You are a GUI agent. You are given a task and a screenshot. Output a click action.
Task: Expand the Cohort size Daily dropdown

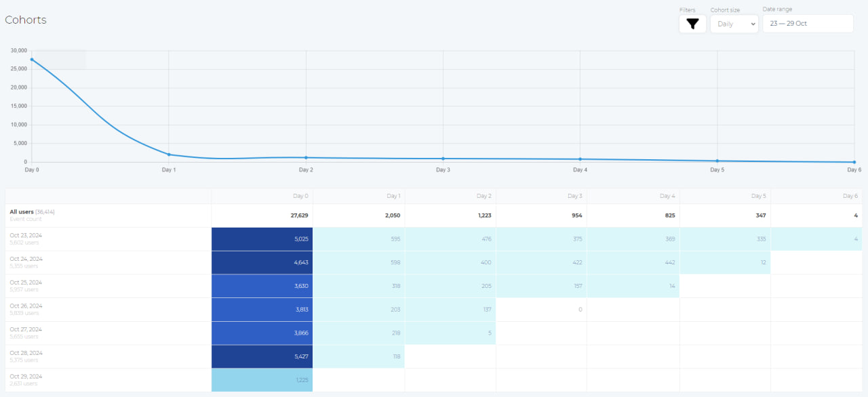click(734, 24)
